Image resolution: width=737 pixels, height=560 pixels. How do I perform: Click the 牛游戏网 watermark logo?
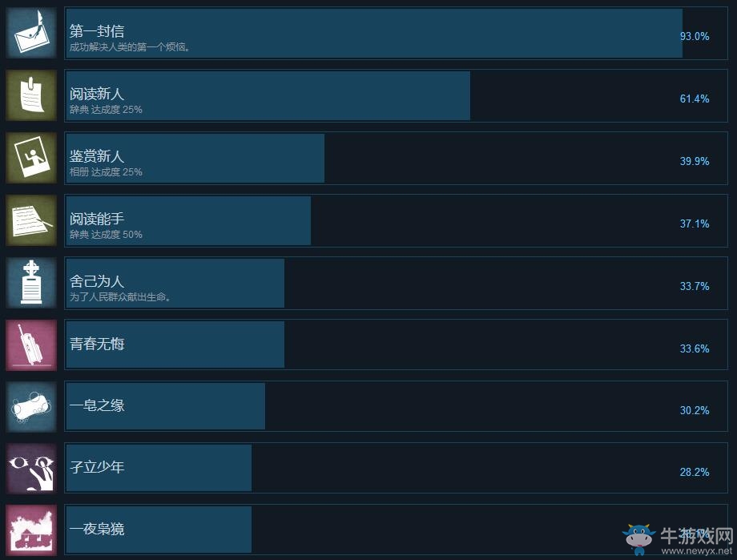click(x=679, y=539)
